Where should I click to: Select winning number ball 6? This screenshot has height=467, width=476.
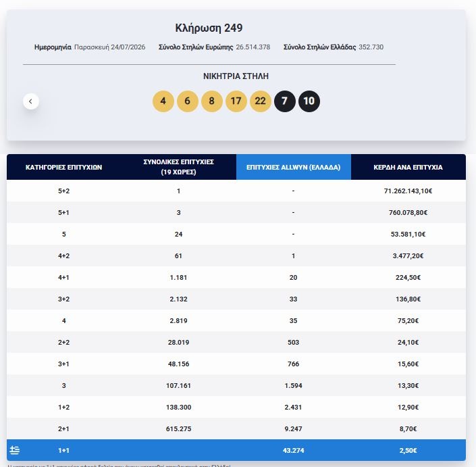pos(187,101)
